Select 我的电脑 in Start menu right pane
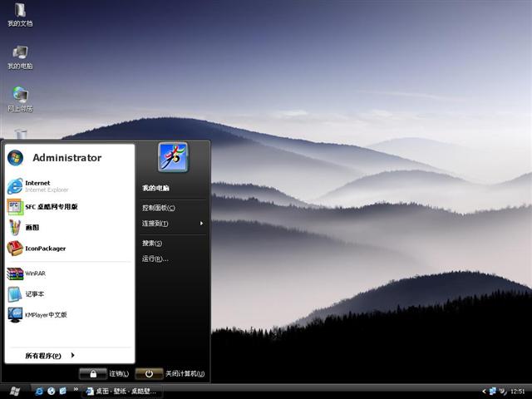532x399 pixels. (155, 188)
